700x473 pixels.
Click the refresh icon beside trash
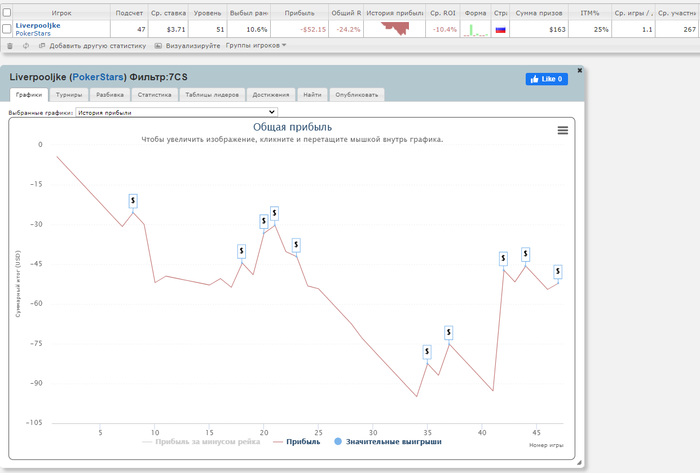pyautogui.click(x=26, y=46)
